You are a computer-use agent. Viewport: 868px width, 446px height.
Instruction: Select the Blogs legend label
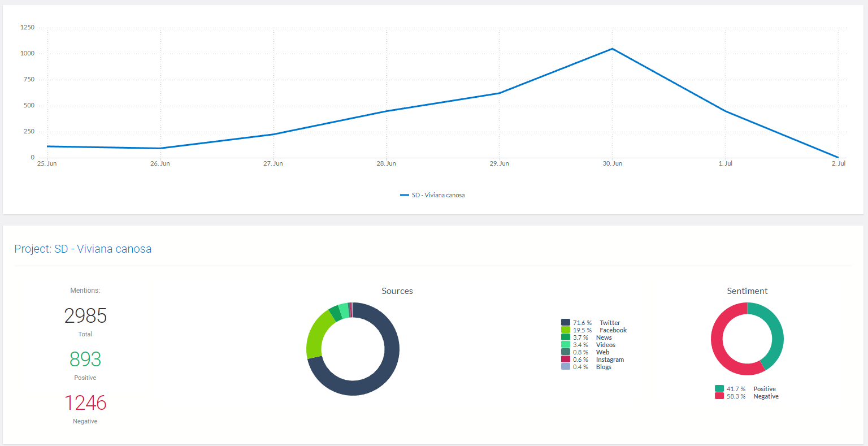tap(604, 367)
